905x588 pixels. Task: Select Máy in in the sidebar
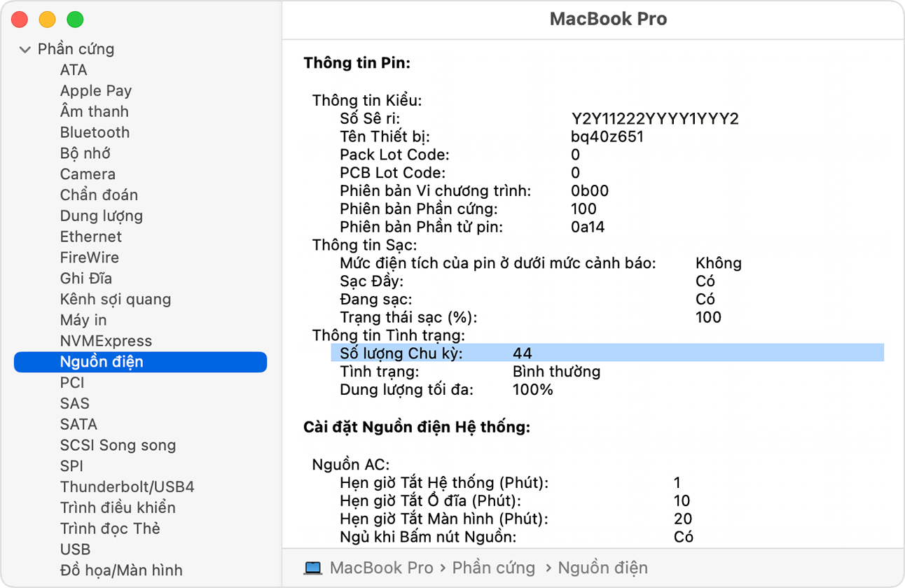pos(83,320)
